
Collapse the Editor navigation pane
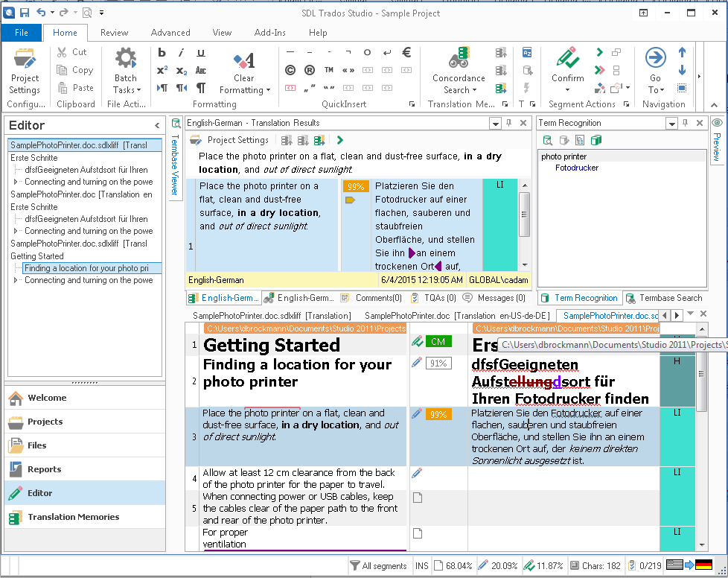tap(157, 125)
